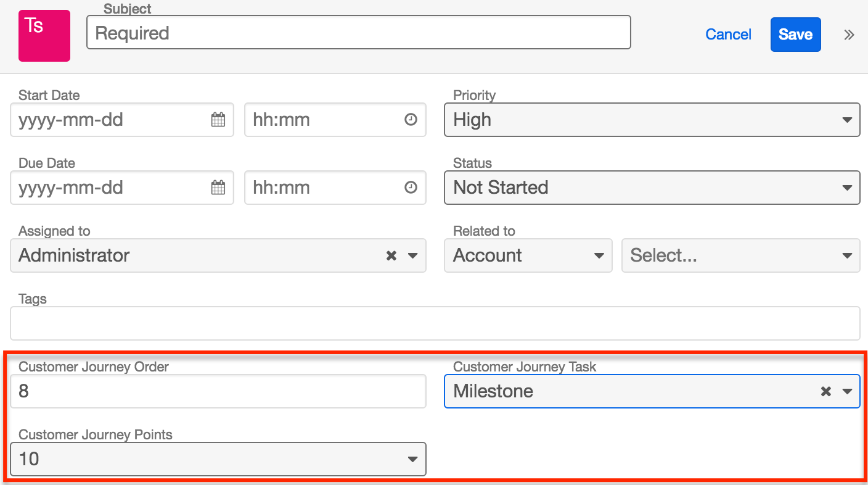Expand the Assigned to user dropdown

coord(412,255)
